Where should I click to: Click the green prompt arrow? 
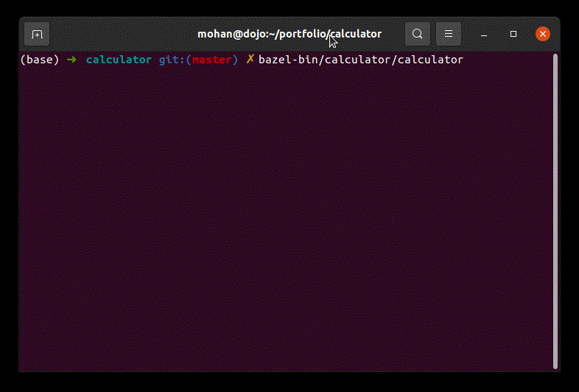(x=71, y=59)
